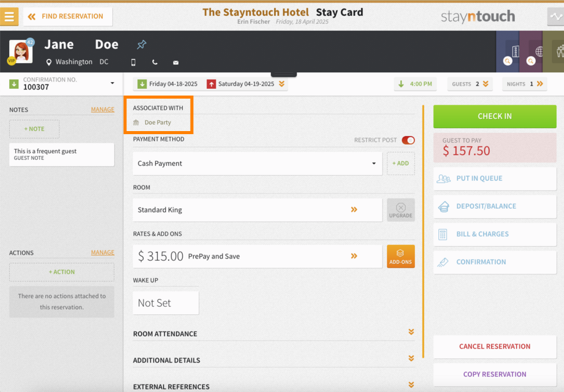Open the activity graph icon at top right
Viewport: 564px width, 392px height.
556,17
